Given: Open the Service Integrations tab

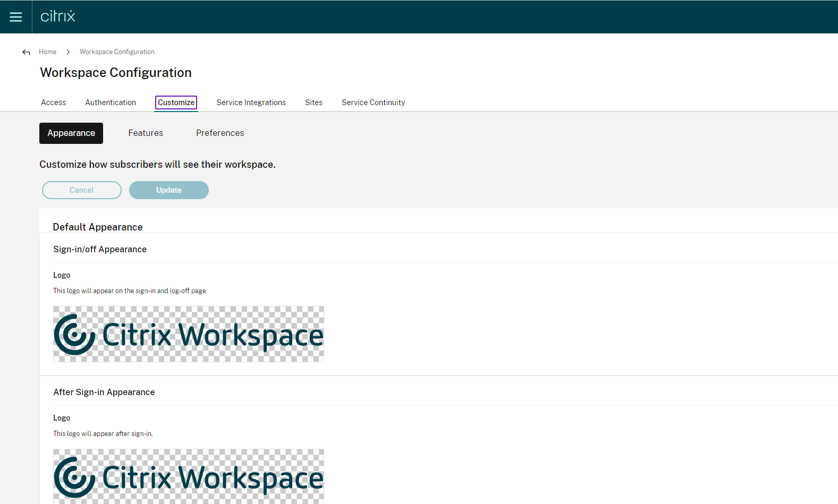Looking at the screenshot, I should (251, 102).
